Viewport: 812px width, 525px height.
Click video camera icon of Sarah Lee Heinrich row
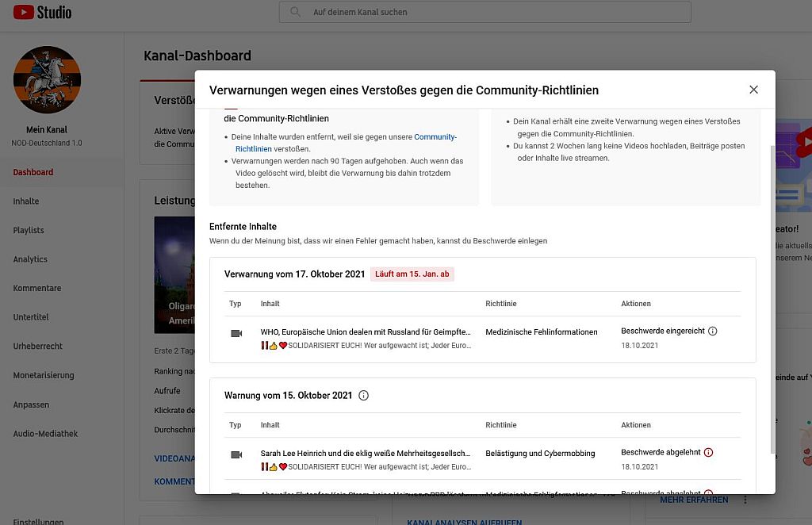point(236,454)
